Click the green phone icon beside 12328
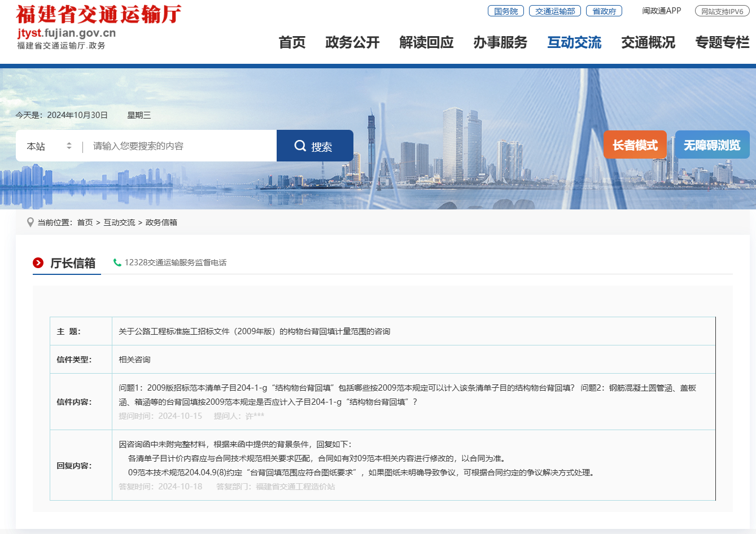This screenshot has height=534, width=756. (117, 262)
